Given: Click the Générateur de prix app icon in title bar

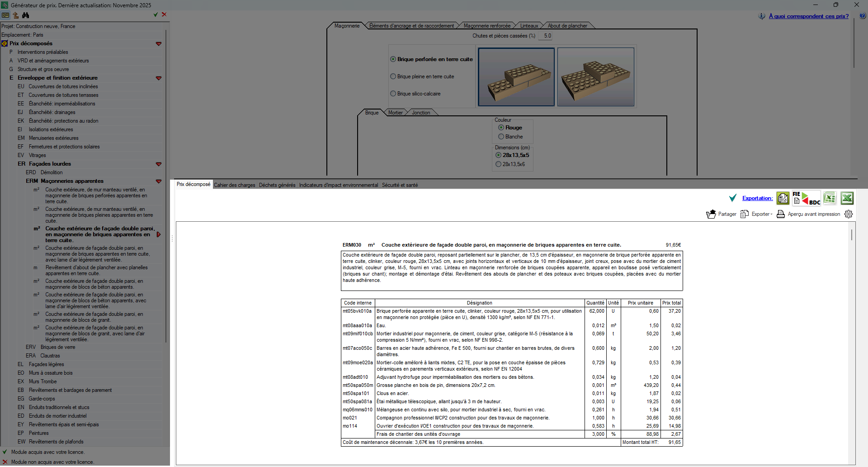Looking at the screenshot, I should coord(5,5).
